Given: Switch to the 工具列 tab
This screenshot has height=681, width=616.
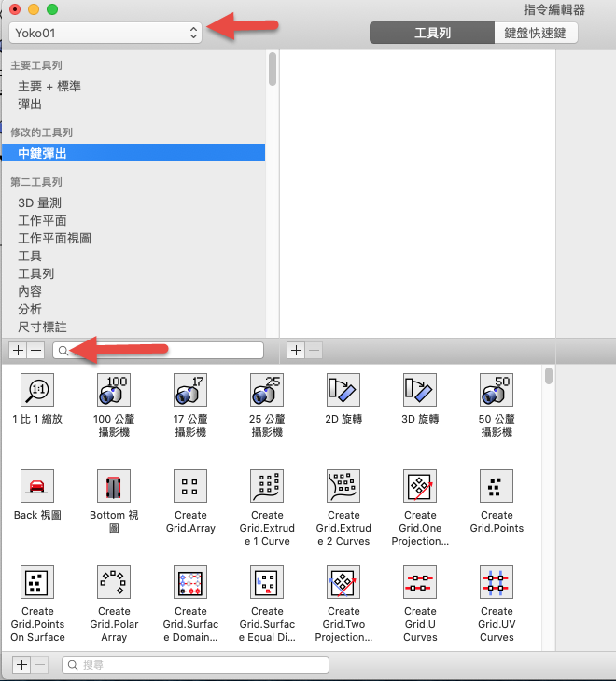Looking at the screenshot, I should tap(432, 33).
